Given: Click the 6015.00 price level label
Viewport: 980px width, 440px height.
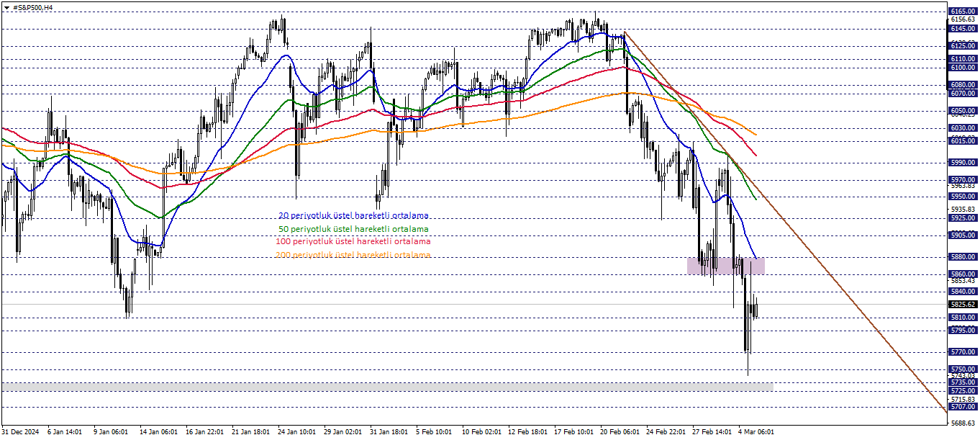Looking at the screenshot, I should 963,141.
